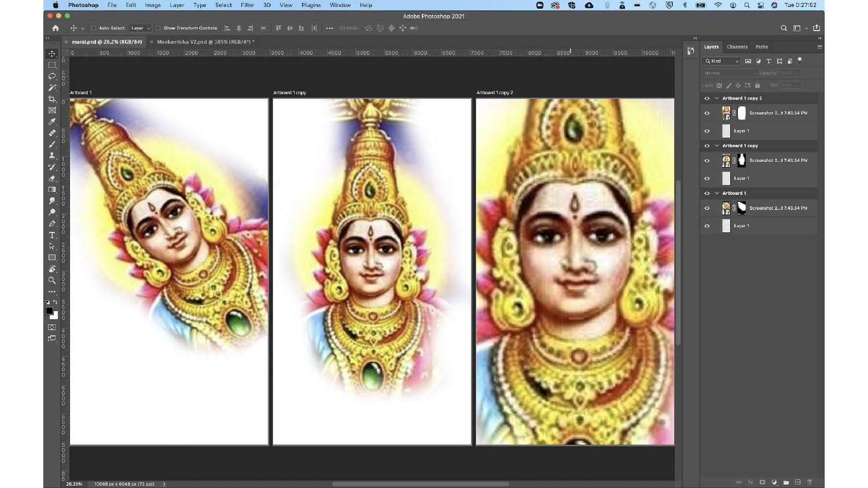Select the Healing Brush tool

click(x=52, y=133)
